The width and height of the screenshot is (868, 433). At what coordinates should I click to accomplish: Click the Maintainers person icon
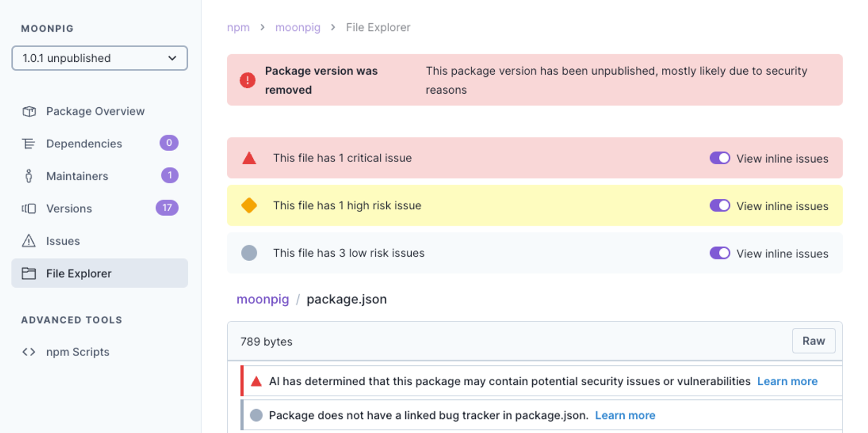tap(29, 176)
